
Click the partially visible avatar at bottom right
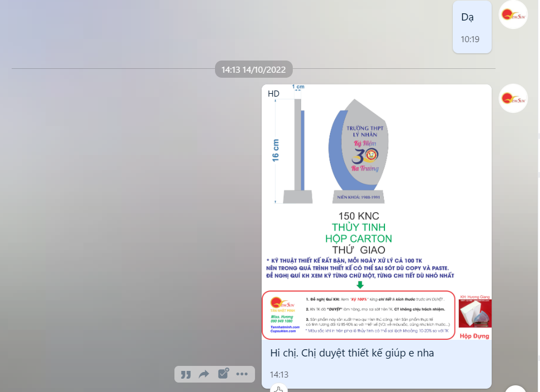[516, 389]
